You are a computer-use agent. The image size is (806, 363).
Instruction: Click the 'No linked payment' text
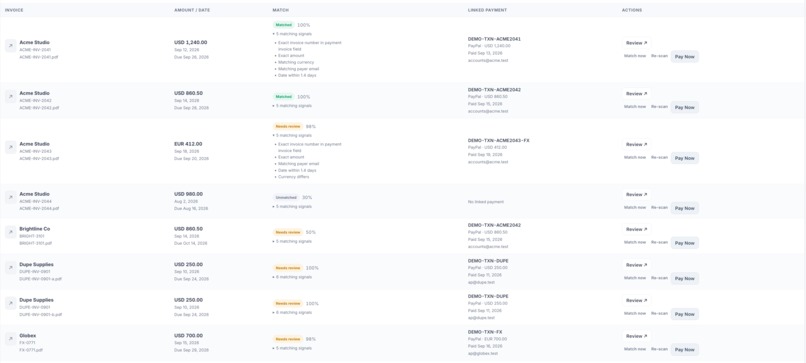(x=486, y=202)
